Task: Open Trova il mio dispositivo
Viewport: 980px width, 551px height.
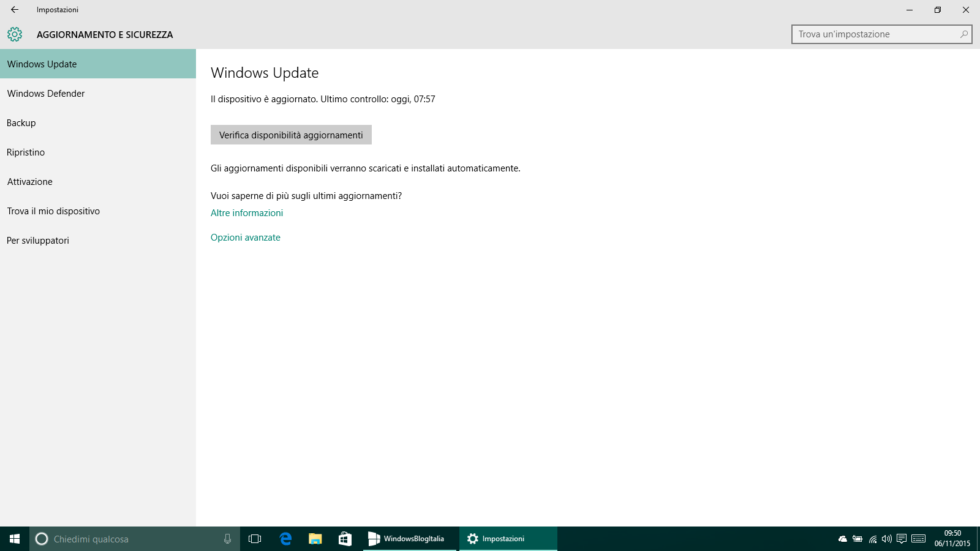Action: tap(98, 211)
